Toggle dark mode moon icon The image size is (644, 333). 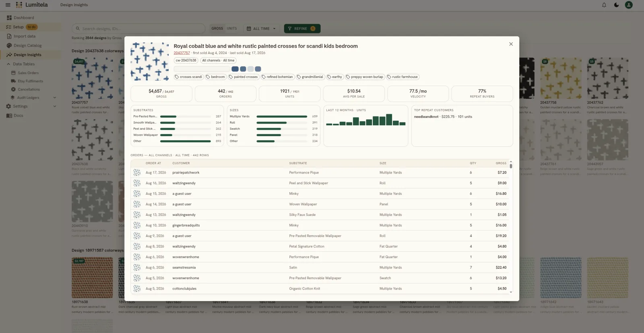pos(616,5)
